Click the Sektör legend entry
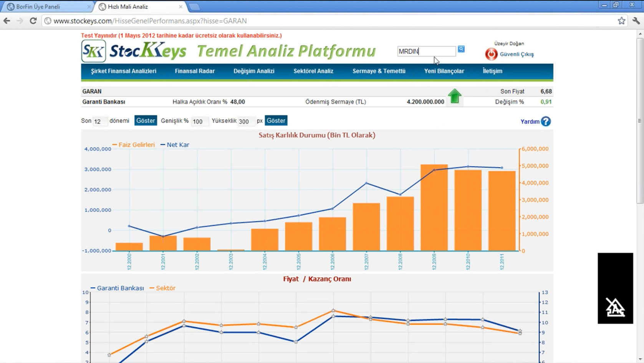The image size is (644, 363). point(162,288)
